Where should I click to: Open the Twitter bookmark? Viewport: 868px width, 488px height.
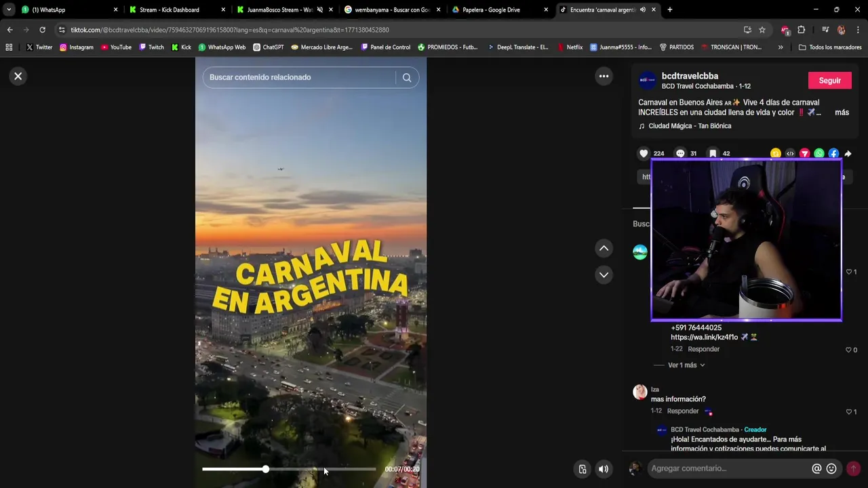[39, 47]
